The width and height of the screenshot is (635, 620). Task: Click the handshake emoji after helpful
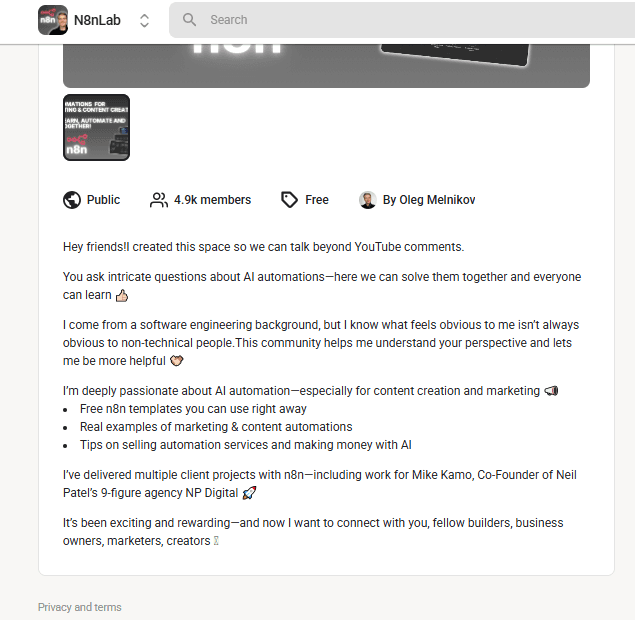coord(177,360)
